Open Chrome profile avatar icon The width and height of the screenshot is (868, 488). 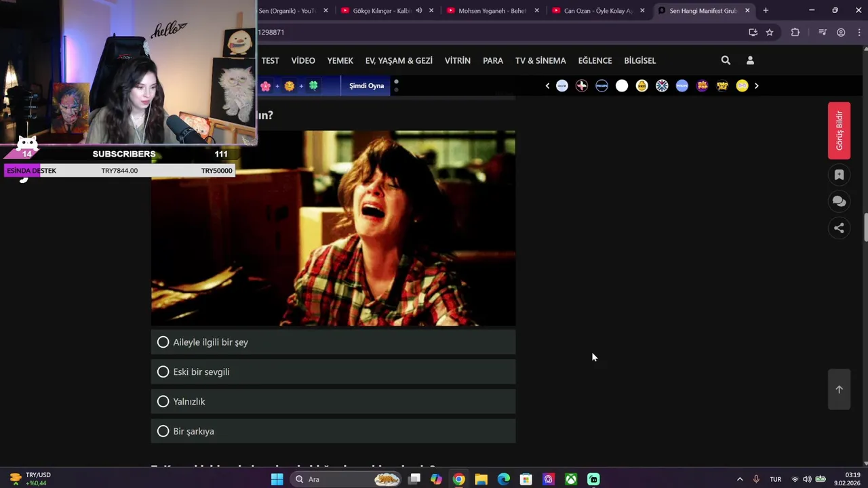(x=841, y=32)
